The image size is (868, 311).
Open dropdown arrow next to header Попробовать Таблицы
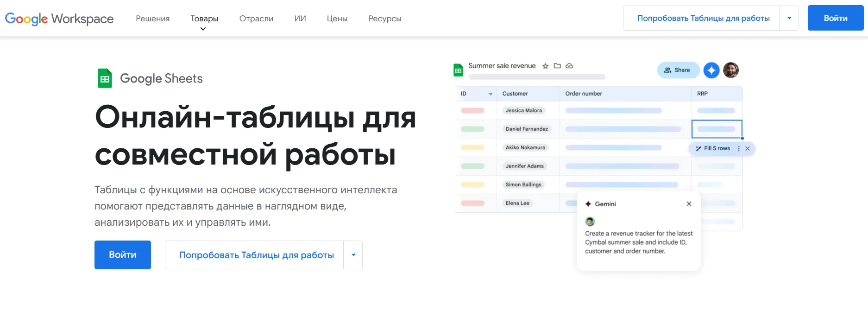(x=789, y=19)
